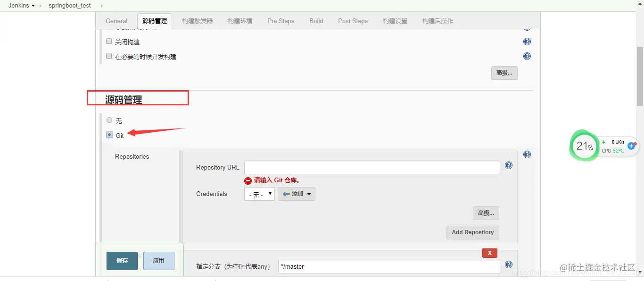The height and width of the screenshot is (281, 644).
Task: Switch to the 构建环境 tab
Action: point(240,21)
